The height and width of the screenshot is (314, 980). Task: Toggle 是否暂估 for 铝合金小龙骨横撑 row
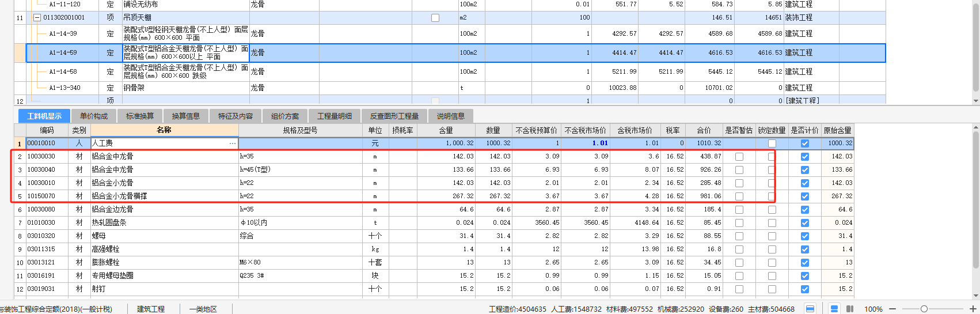tap(739, 196)
